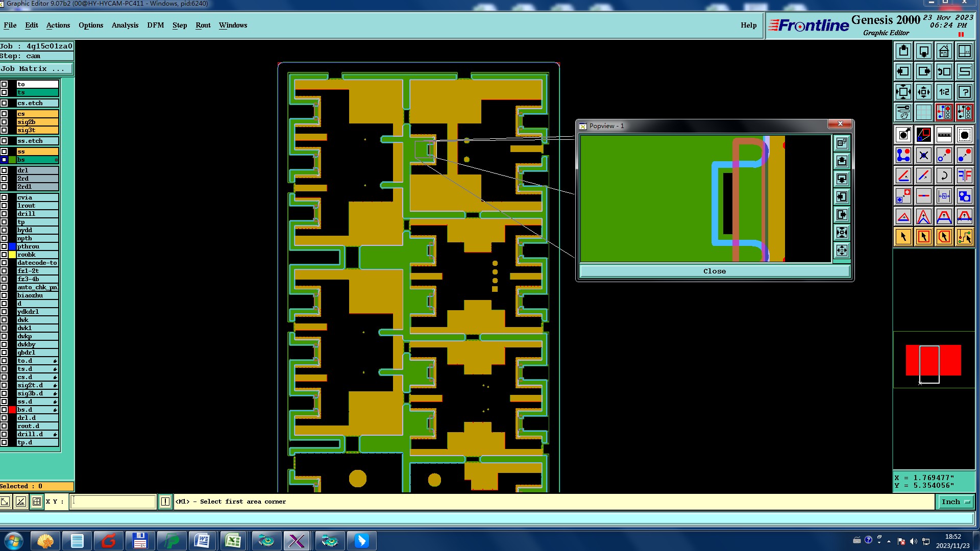This screenshot has width=980, height=551.
Task: Toggle the cs layer checkbox
Action: tap(4, 114)
